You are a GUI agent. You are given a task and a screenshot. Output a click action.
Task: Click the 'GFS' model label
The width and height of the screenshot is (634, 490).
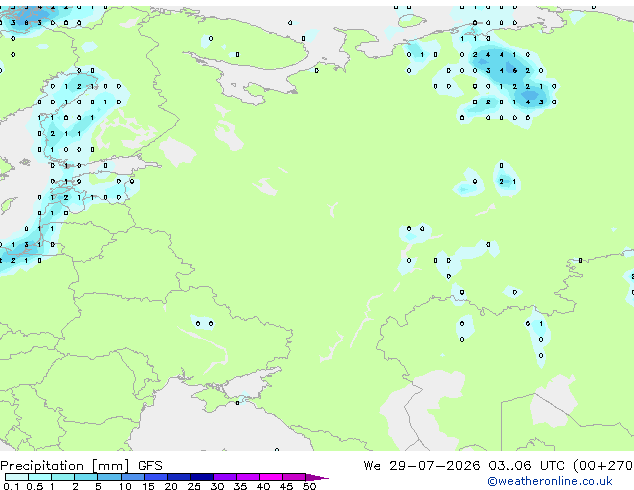pyautogui.click(x=150, y=466)
